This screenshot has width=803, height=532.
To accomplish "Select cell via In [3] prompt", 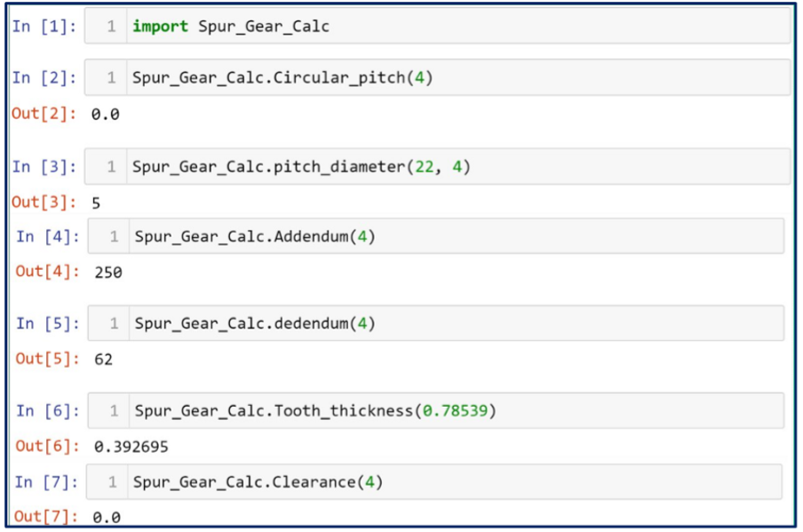I will point(44,167).
